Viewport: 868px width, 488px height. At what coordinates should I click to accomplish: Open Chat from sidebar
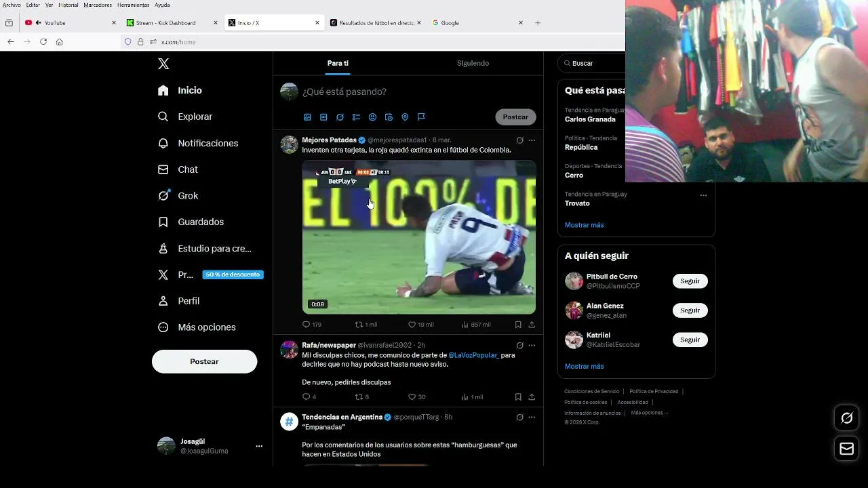178,169
